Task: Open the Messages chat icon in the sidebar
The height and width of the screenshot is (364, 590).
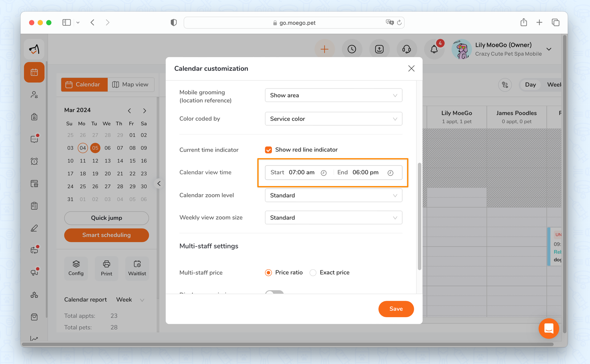Action: click(x=34, y=139)
